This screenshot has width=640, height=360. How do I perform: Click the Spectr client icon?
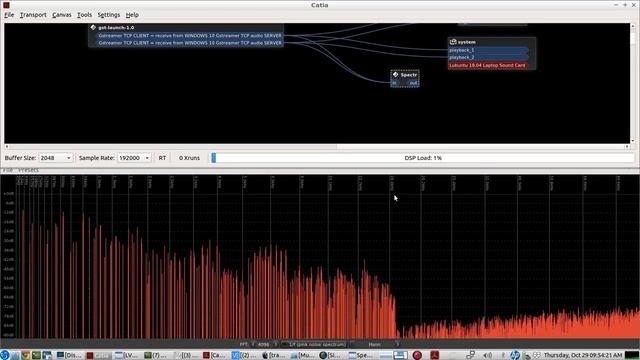pos(395,75)
